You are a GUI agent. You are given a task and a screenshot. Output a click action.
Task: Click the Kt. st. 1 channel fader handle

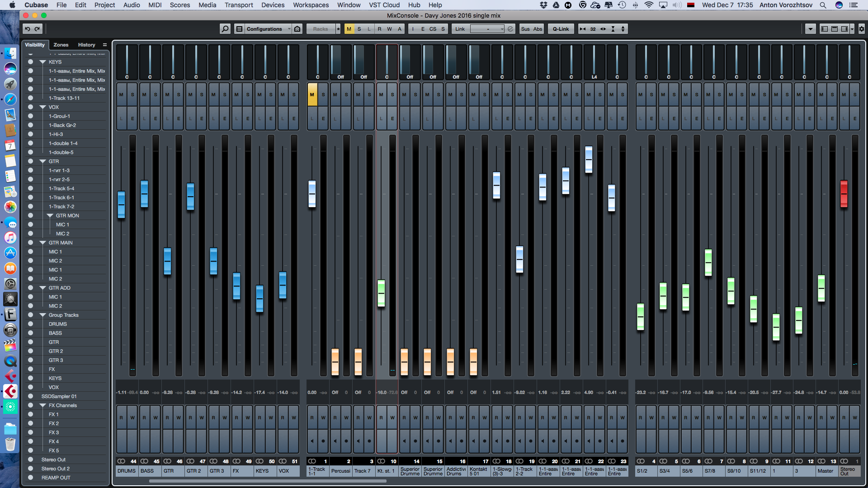[x=381, y=293]
